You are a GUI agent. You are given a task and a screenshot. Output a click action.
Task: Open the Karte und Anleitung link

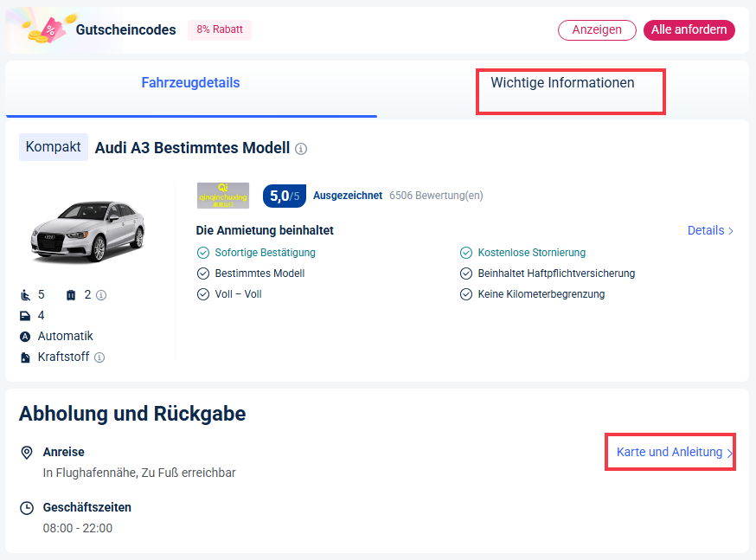674,452
